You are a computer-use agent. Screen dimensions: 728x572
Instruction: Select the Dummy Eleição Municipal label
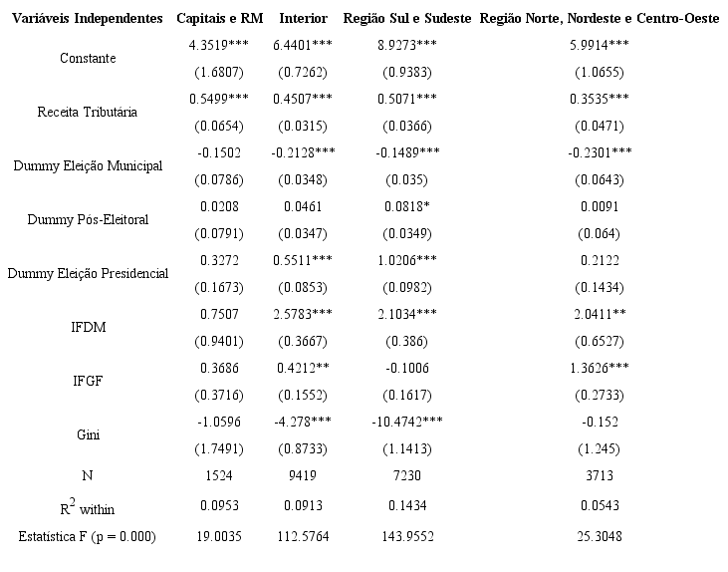coord(88,166)
